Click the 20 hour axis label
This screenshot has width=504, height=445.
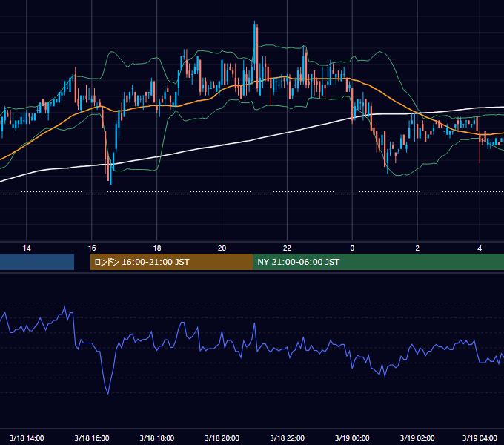[222, 248]
